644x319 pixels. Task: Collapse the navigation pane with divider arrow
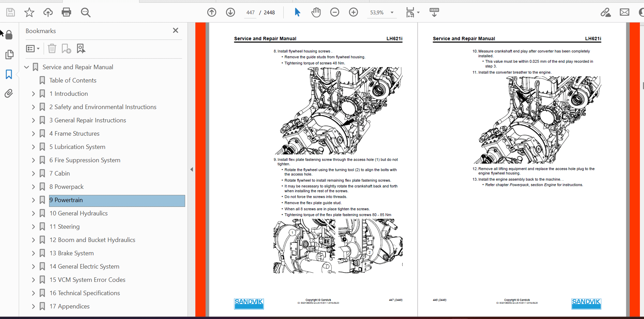click(192, 169)
